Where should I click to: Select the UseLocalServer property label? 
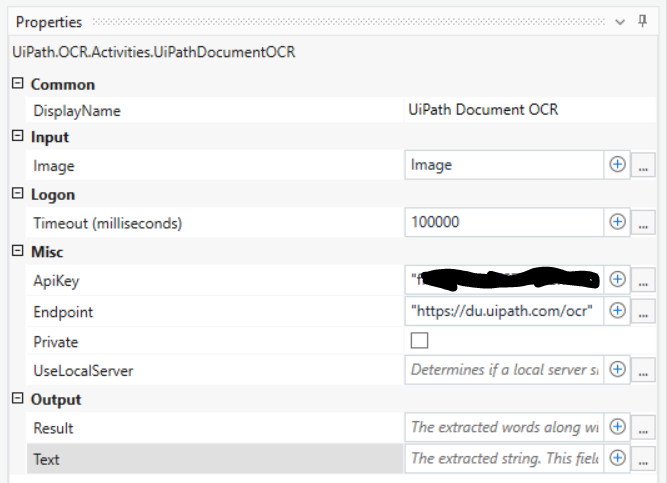click(x=83, y=371)
